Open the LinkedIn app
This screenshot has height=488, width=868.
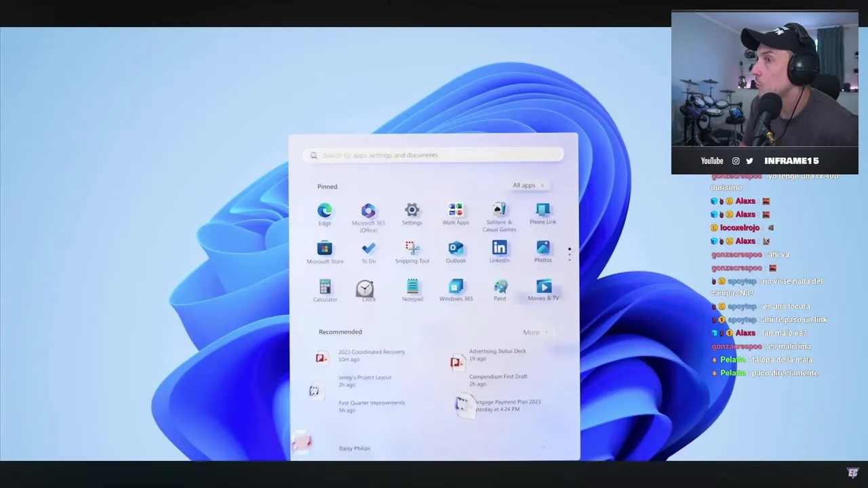click(499, 252)
